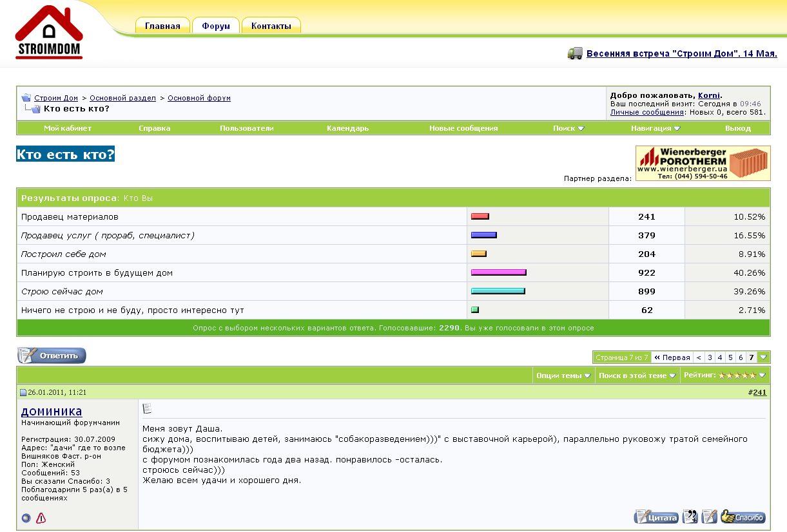Click the post status icon next to 26.01.2011

[23, 392]
